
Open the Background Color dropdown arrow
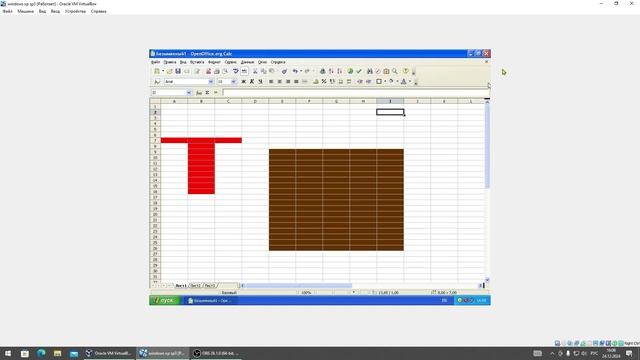click(397, 82)
